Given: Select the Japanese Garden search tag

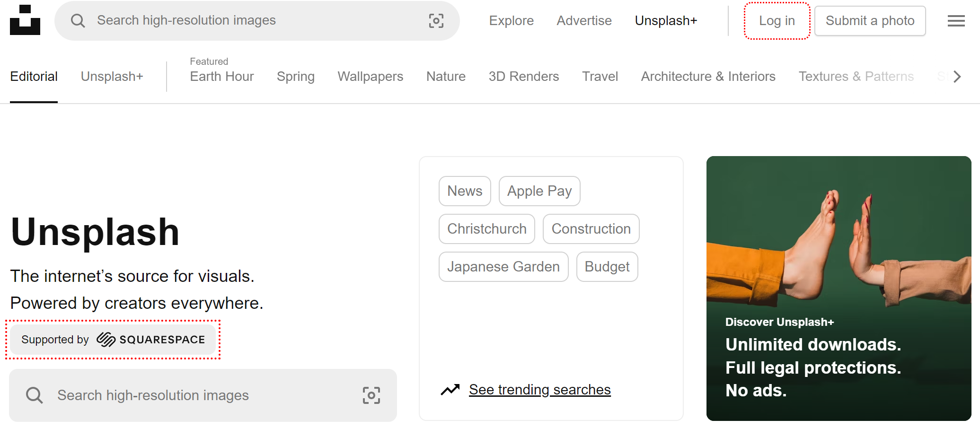Looking at the screenshot, I should point(503,267).
